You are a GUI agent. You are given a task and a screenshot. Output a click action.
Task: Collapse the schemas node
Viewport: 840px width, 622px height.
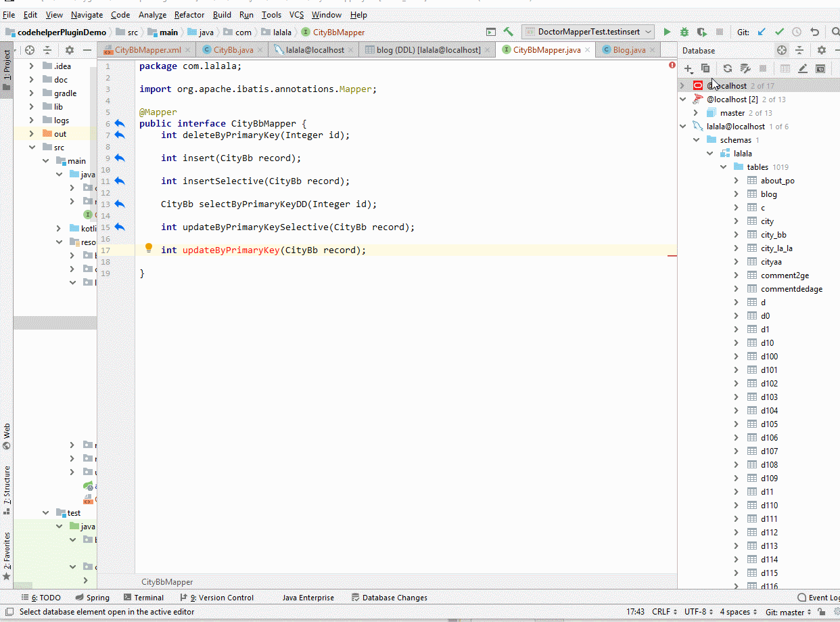click(696, 140)
